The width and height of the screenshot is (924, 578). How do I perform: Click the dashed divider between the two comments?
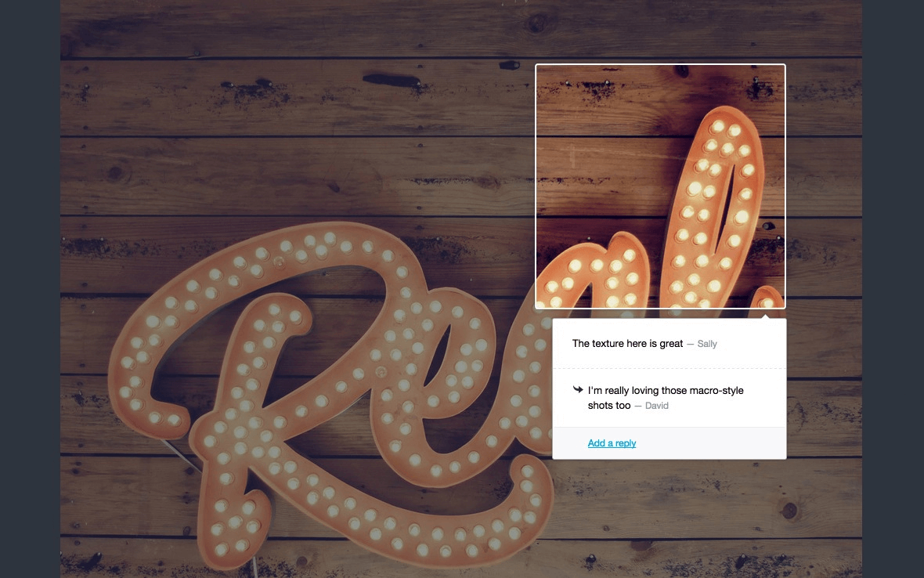point(669,368)
